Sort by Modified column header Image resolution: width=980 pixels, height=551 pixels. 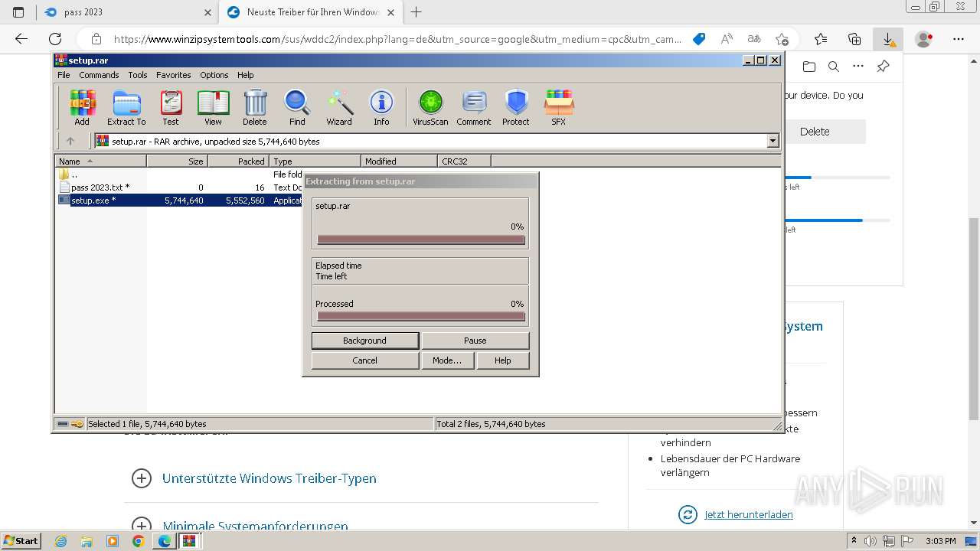pyautogui.click(x=399, y=161)
